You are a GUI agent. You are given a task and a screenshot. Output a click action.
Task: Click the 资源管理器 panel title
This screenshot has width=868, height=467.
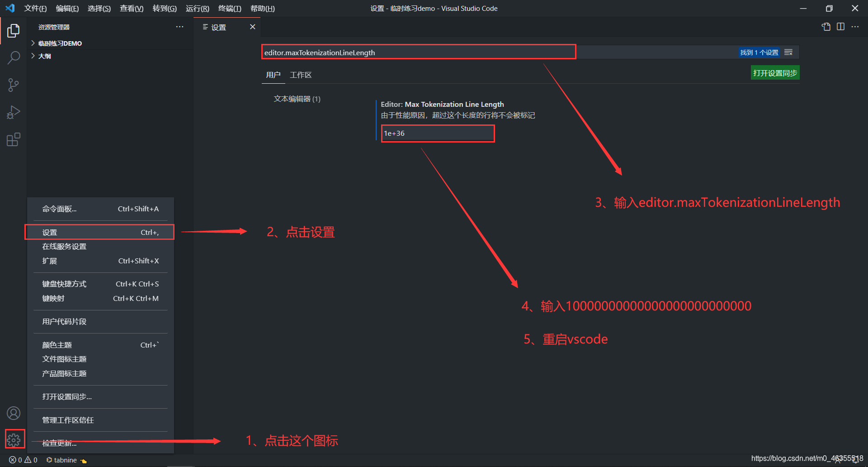(x=54, y=27)
